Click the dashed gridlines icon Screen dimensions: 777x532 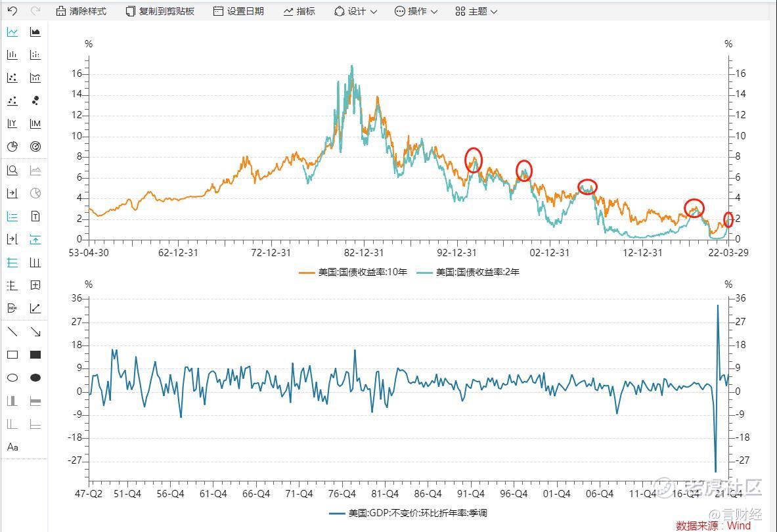[x=12, y=285]
